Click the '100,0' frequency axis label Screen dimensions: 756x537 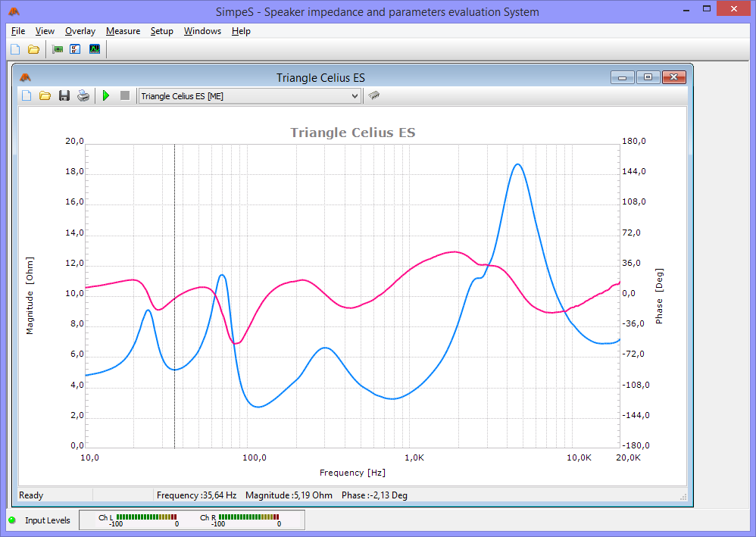(254, 457)
